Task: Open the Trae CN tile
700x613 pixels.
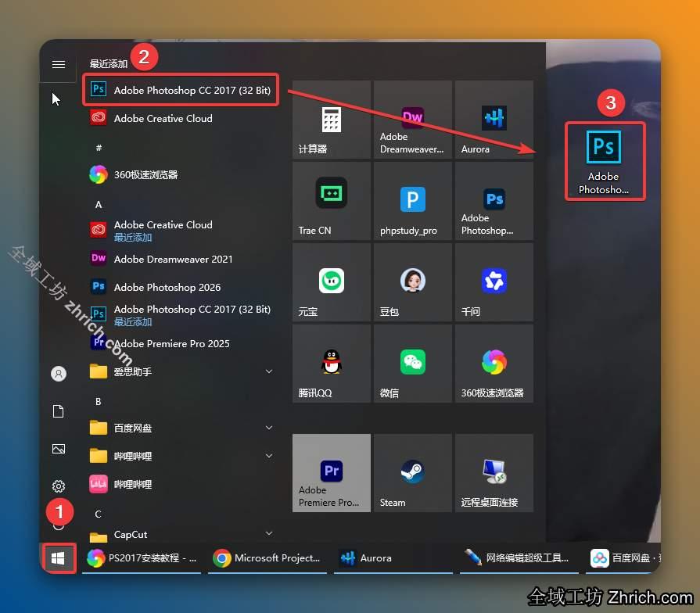Action: point(332,201)
